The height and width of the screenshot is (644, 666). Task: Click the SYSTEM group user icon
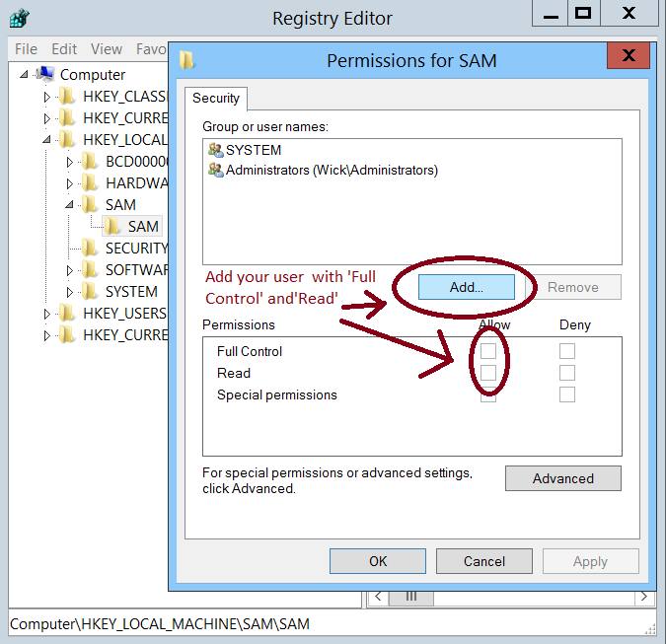point(215,150)
